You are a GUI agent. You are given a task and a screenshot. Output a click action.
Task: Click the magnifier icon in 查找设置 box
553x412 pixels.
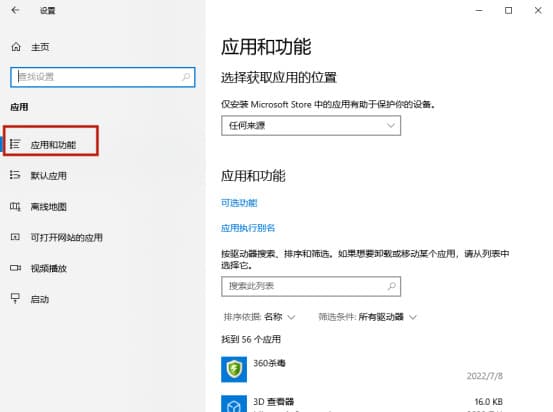186,77
